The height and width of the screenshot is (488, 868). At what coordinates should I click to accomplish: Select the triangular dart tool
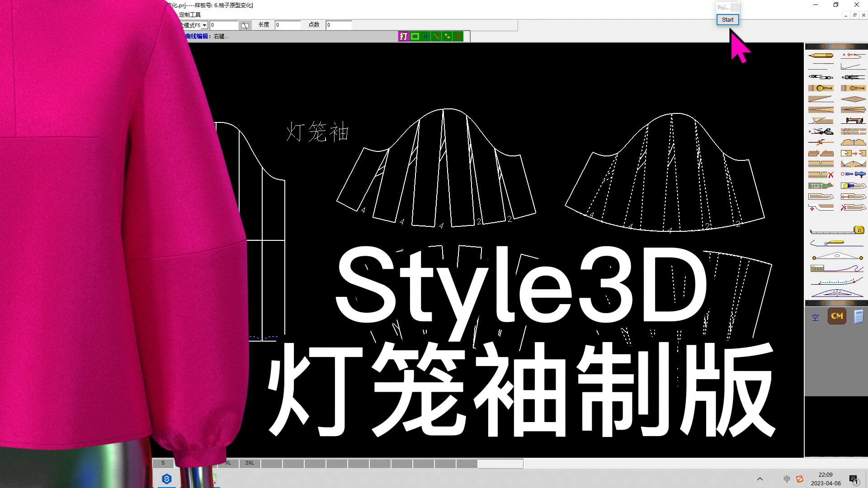tap(821, 99)
